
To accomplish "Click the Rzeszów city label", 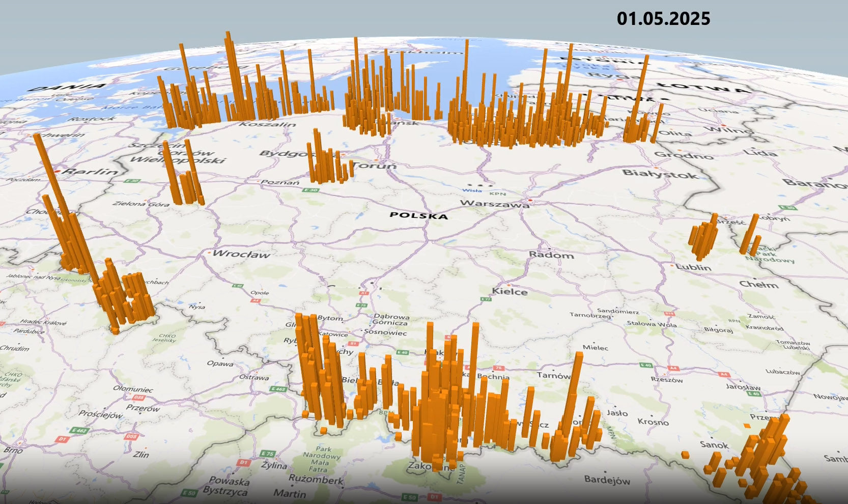I will [667, 380].
